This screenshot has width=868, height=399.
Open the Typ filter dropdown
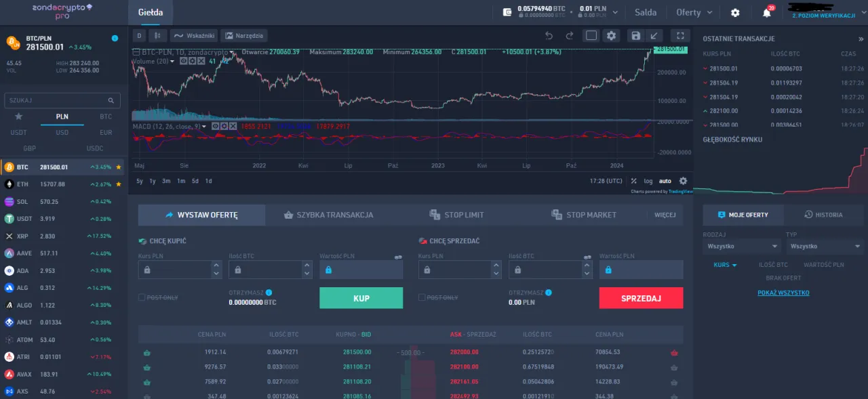[825, 247]
